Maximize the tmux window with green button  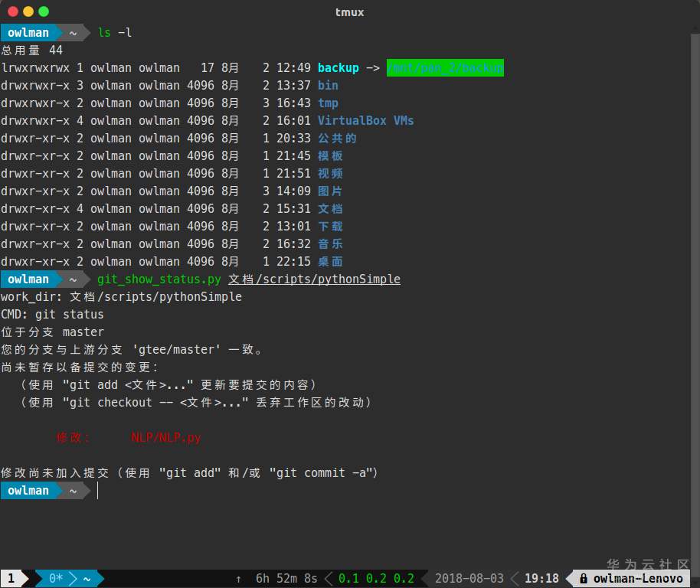pos(44,11)
